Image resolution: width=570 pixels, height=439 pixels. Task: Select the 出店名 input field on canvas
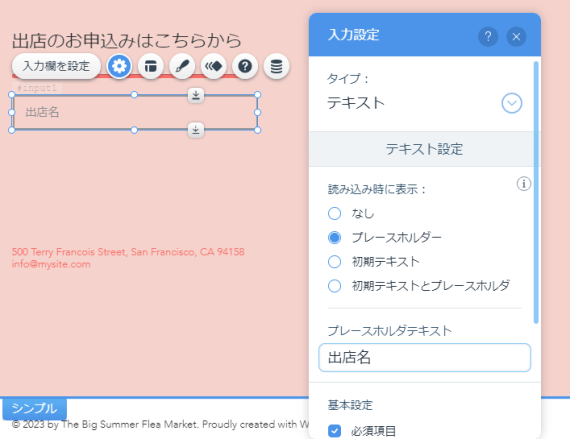pos(135,112)
